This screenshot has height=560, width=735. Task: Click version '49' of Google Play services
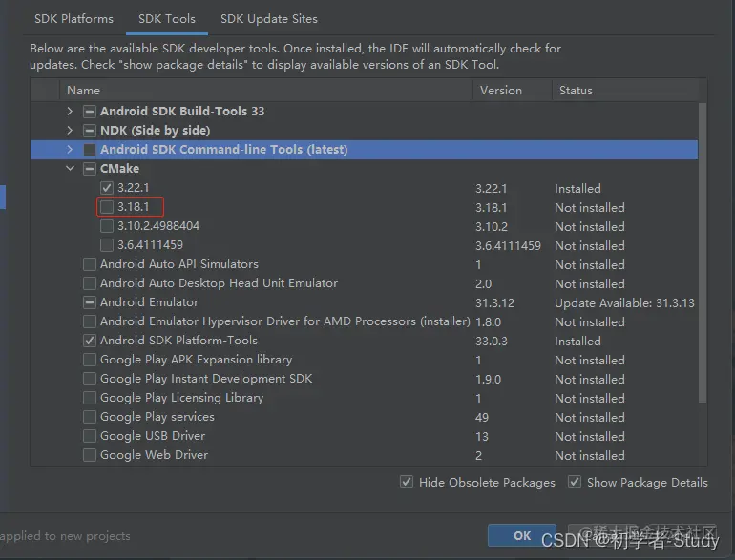[482, 418]
